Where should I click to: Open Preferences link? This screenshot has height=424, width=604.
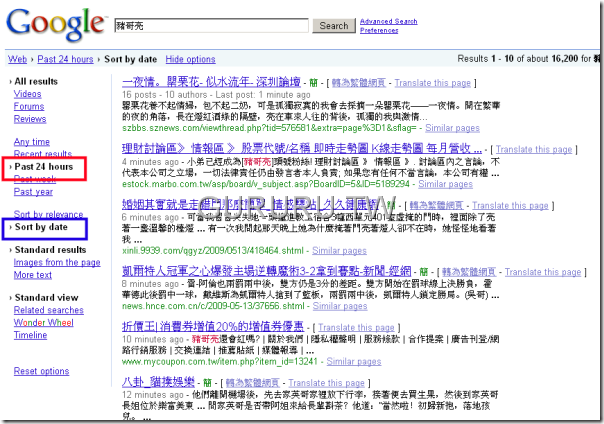click(x=379, y=30)
